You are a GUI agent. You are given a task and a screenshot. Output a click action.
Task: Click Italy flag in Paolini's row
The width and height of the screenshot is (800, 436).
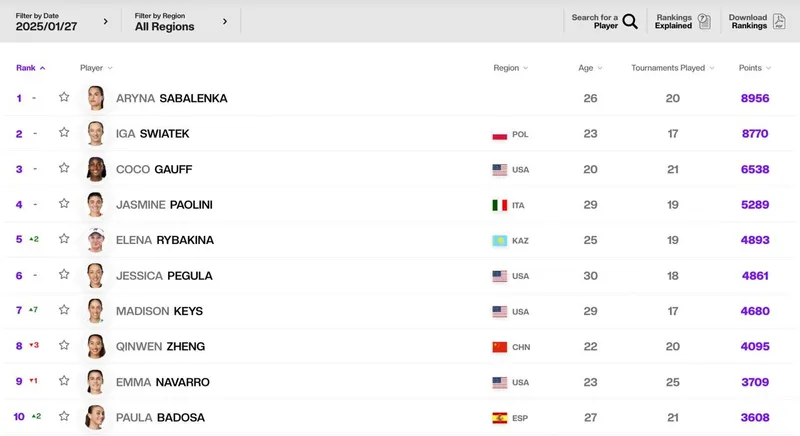500,205
